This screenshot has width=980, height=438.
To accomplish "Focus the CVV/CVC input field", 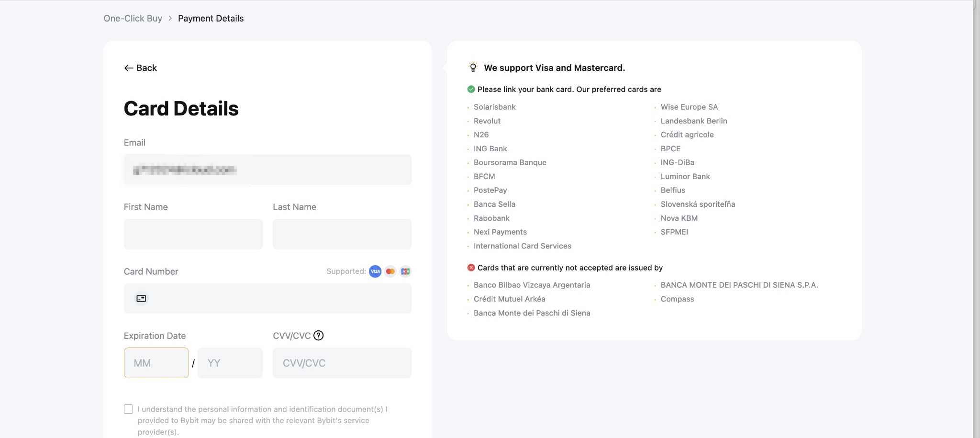I will tap(342, 363).
